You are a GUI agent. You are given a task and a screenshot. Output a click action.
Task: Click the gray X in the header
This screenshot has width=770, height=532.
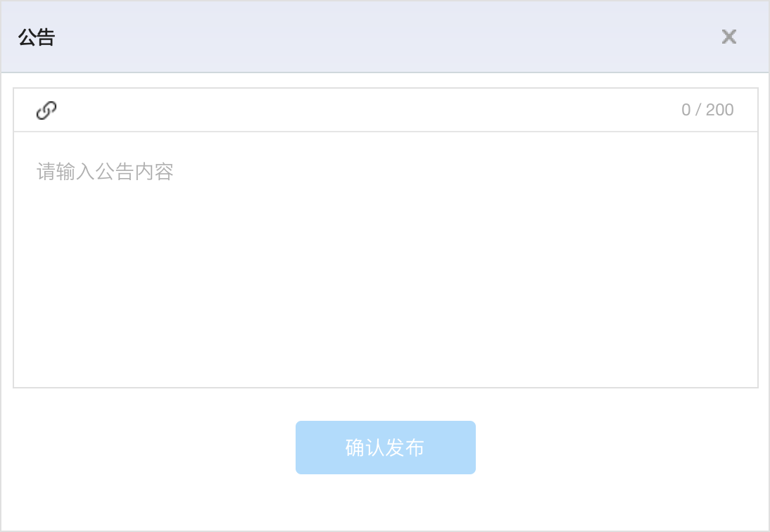728,37
